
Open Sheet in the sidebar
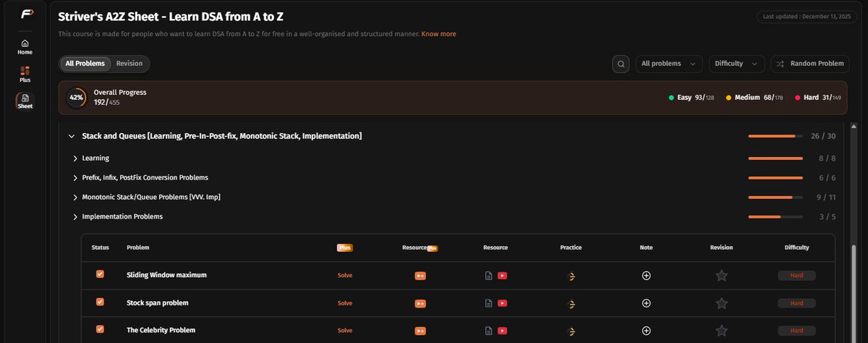tap(25, 102)
